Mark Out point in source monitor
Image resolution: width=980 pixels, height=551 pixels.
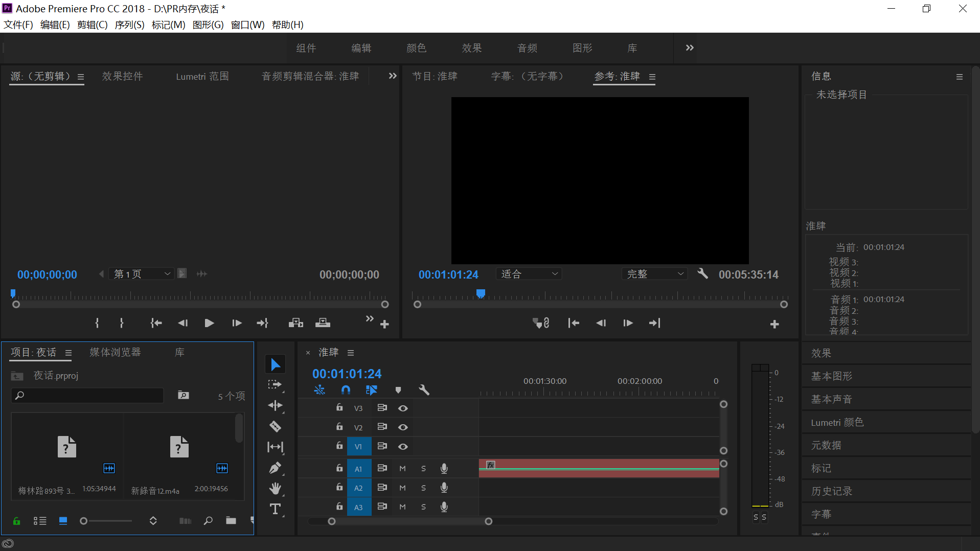(x=122, y=323)
